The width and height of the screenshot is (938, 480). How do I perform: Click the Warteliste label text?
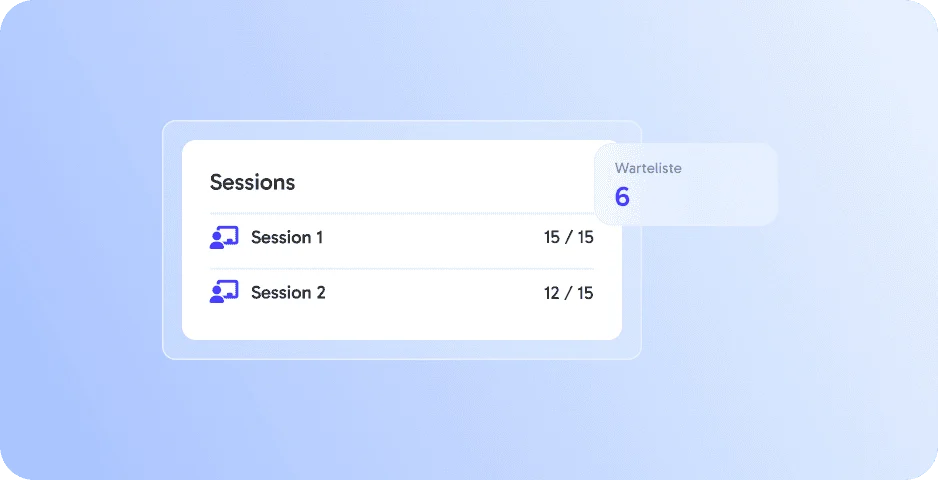coord(648,168)
